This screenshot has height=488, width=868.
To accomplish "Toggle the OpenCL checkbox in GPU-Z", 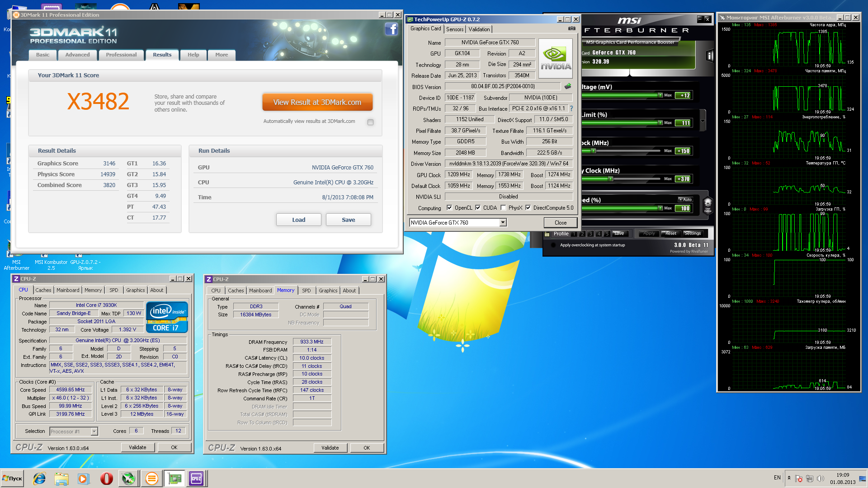I will (449, 208).
